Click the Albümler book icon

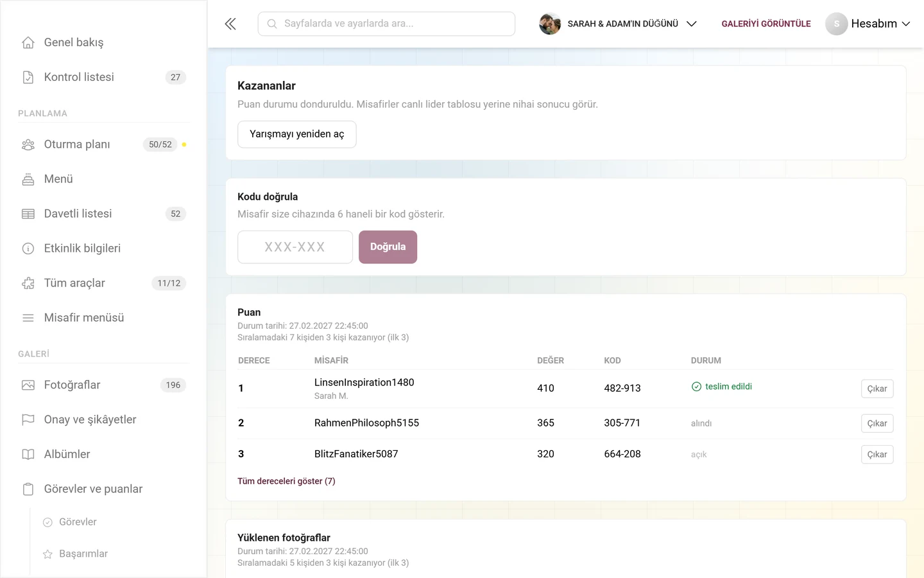point(28,455)
